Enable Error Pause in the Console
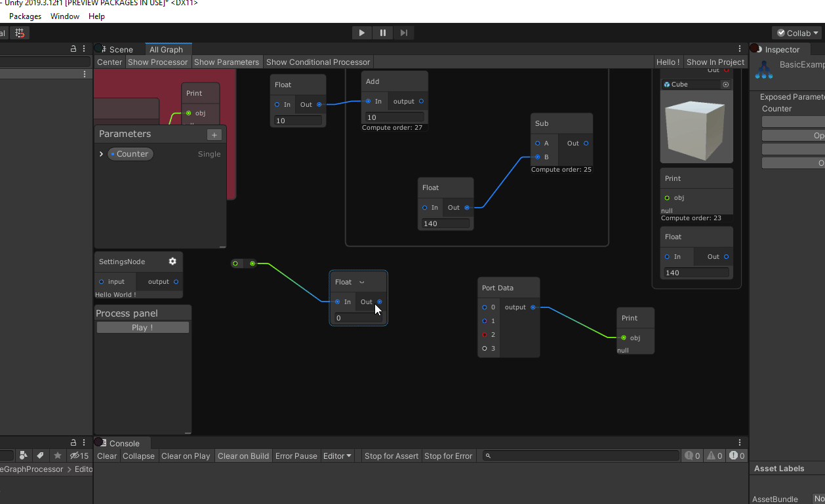This screenshot has width=825, height=504. point(296,456)
